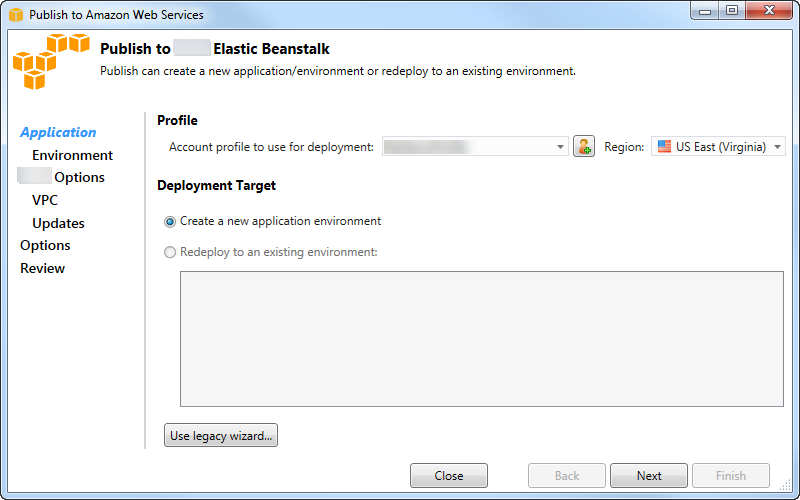Screen dimensions: 800x500
Task: Click the Close button at bottom
Action: (449, 476)
